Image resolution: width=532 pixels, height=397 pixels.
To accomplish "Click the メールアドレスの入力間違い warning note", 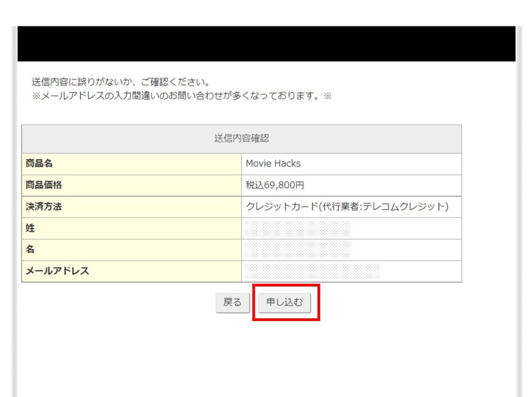I will (181, 96).
